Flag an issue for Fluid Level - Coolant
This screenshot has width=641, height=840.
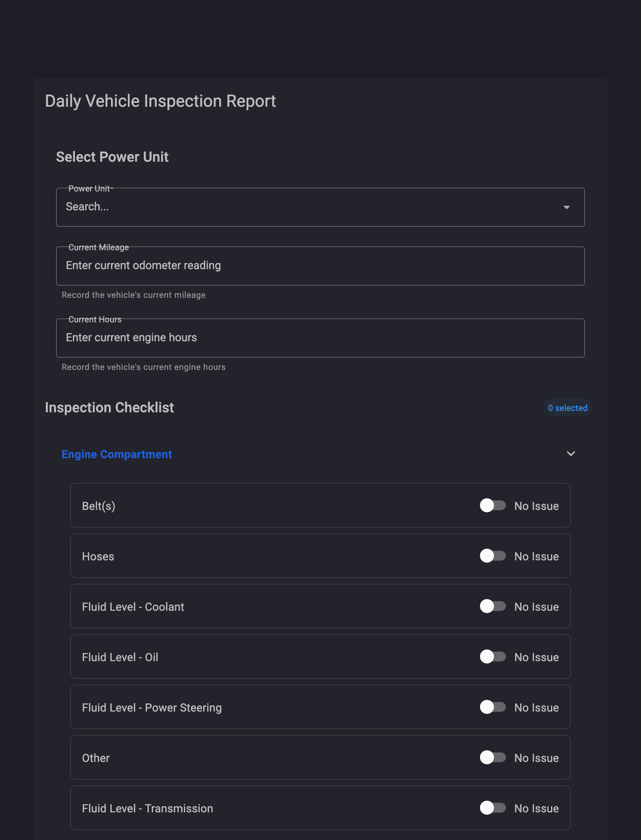pyautogui.click(x=493, y=606)
